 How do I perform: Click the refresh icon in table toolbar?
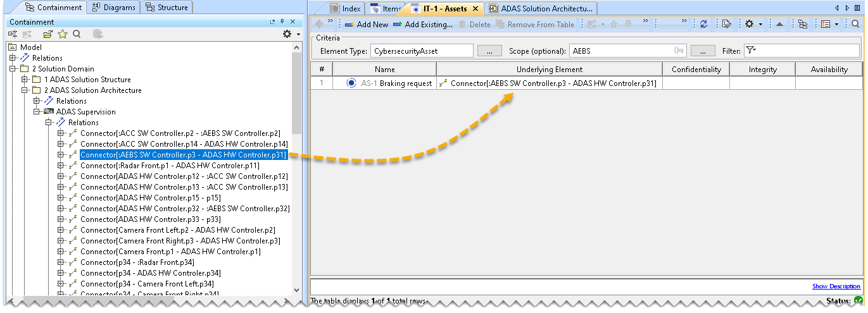click(x=703, y=24)
